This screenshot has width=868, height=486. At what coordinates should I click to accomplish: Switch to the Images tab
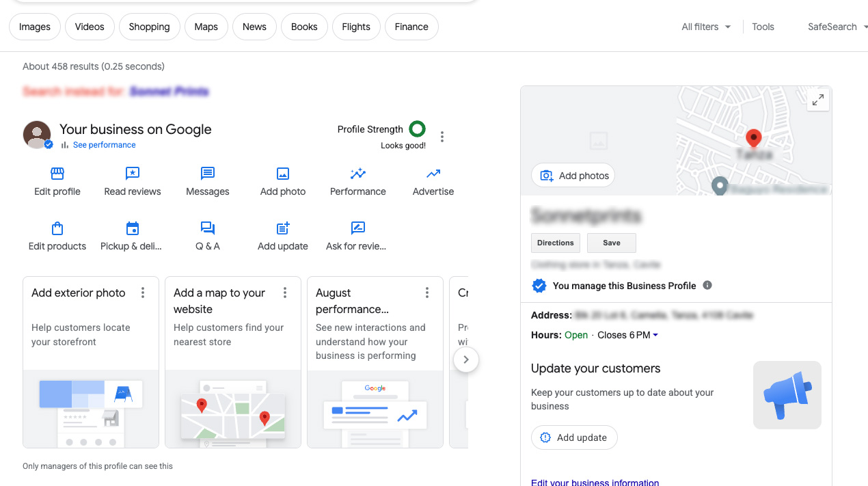(x=35, y=27)
